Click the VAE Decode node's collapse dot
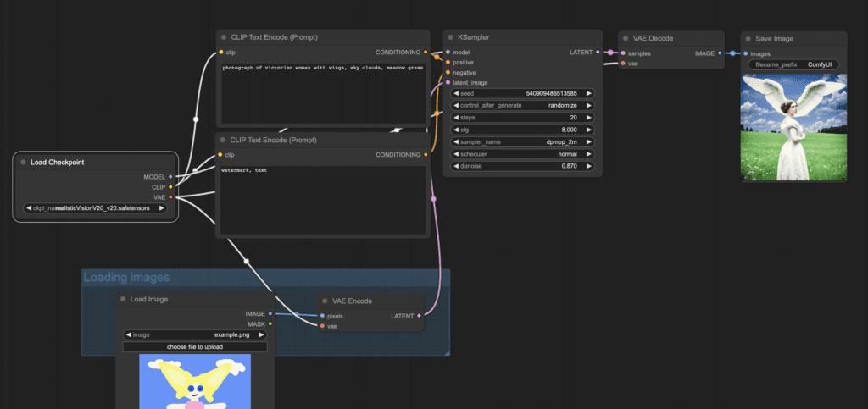868x409 pixels. point(625,37)
